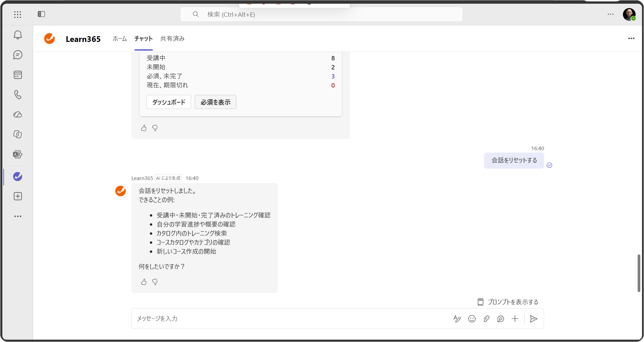Open the OneDrive cloud icon

tap(18, 115)
